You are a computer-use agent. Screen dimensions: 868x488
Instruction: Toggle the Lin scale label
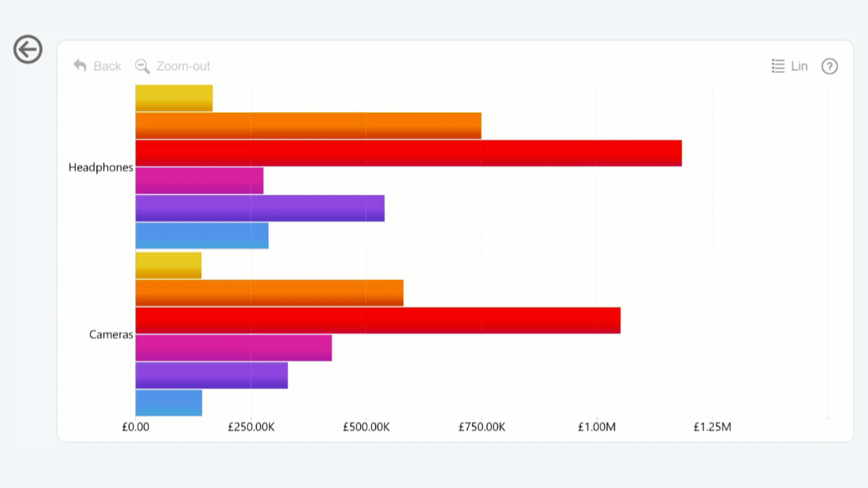800,66
